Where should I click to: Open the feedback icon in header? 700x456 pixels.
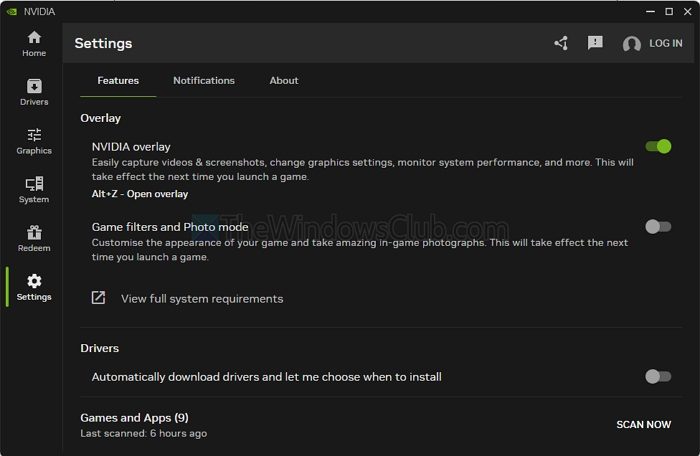(x=595, y=43)
